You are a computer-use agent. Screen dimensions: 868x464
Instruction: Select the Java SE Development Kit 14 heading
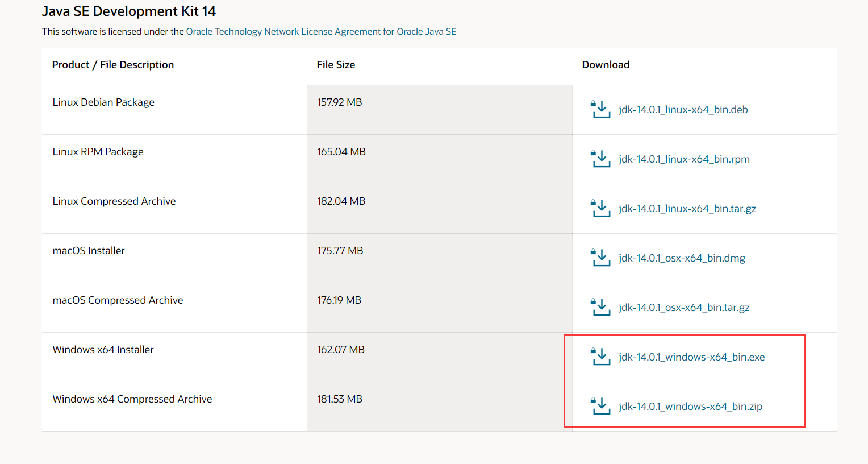(x=129, y=11)
